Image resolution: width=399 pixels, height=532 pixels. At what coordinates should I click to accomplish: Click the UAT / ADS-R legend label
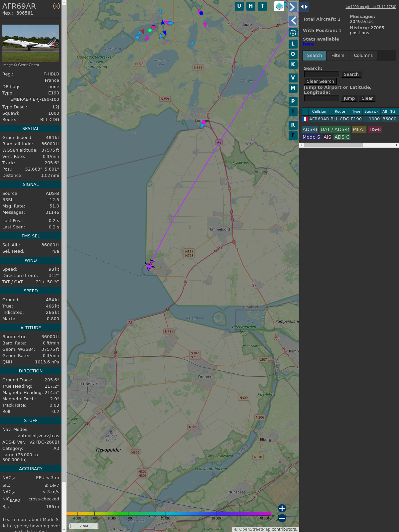335,130
